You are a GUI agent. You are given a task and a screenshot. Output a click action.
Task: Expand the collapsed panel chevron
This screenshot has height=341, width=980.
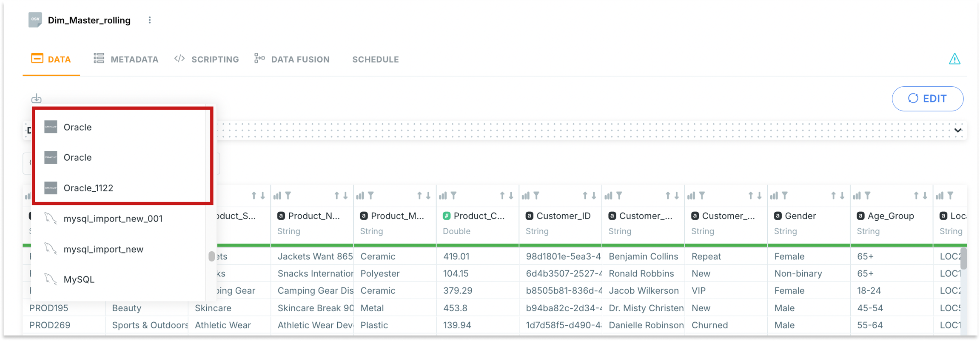[958, 130]
